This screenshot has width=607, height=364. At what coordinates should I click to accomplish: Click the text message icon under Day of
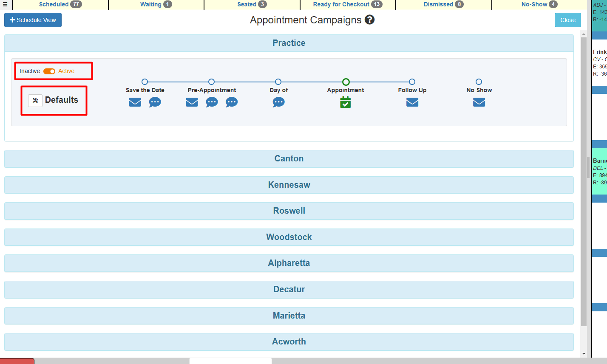click(x=278, y=102)
